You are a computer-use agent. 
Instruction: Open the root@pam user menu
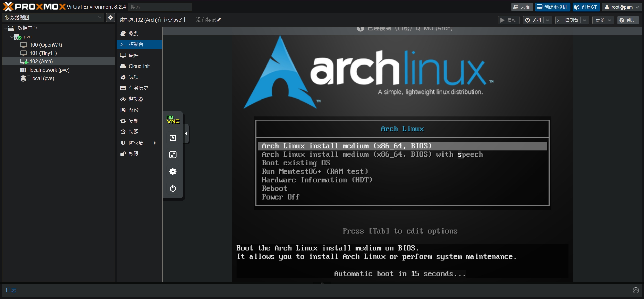(622, 7)
